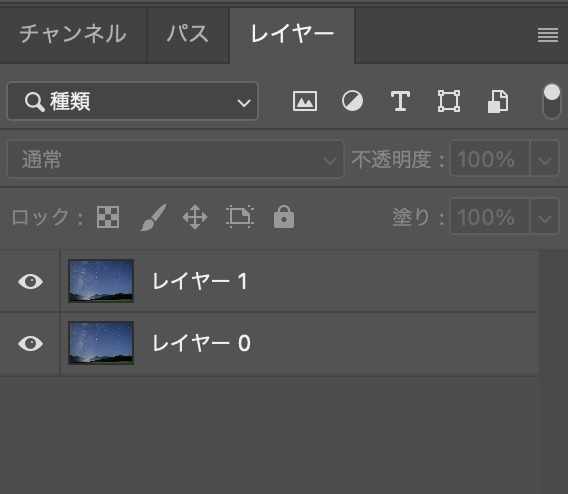This screenshot has width=568, height=494.
Task: Lock position move-arrows icon
Action: [195, 217]
